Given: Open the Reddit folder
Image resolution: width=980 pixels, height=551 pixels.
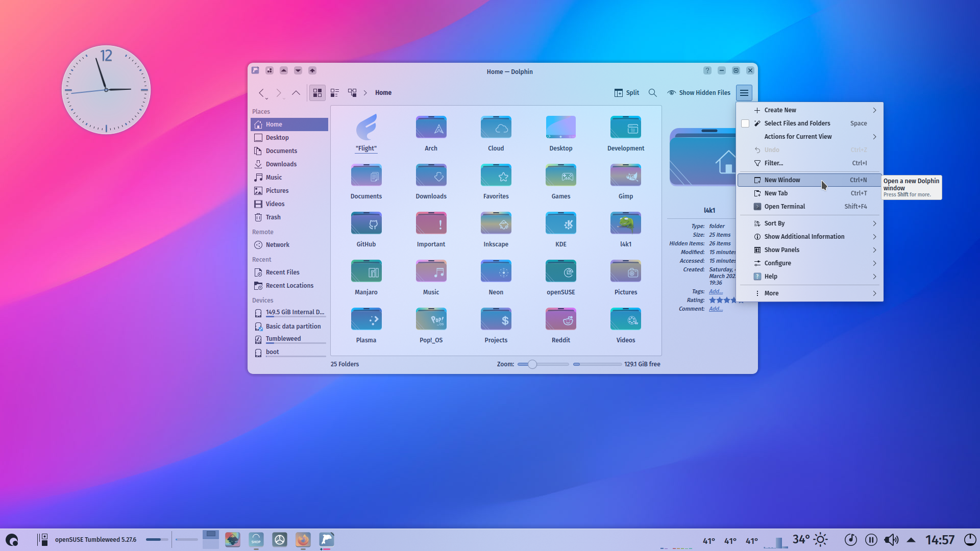Looking at the screenshot, I should pos(560,325).
